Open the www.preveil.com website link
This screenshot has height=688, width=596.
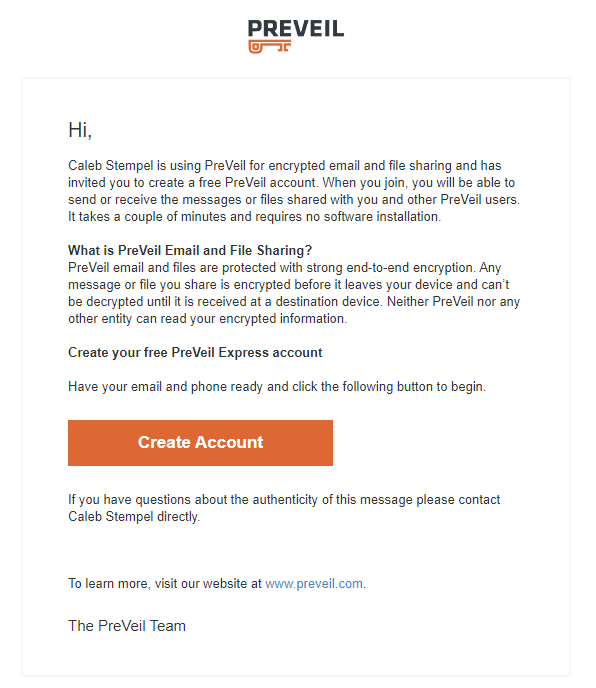point(314,584)
